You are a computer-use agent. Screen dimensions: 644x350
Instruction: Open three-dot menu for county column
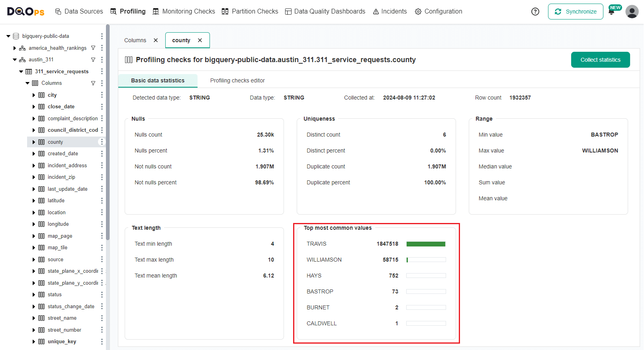[102, 142]
